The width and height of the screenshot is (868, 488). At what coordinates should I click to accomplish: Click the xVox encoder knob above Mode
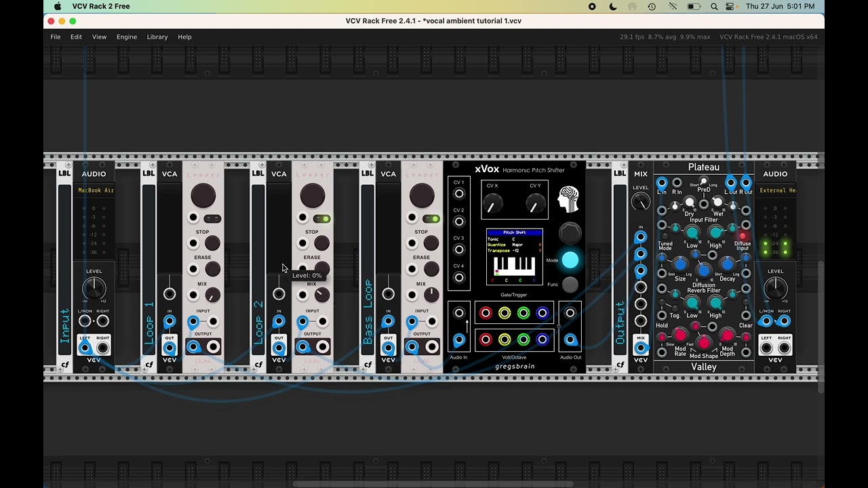(x=570, y=233)
